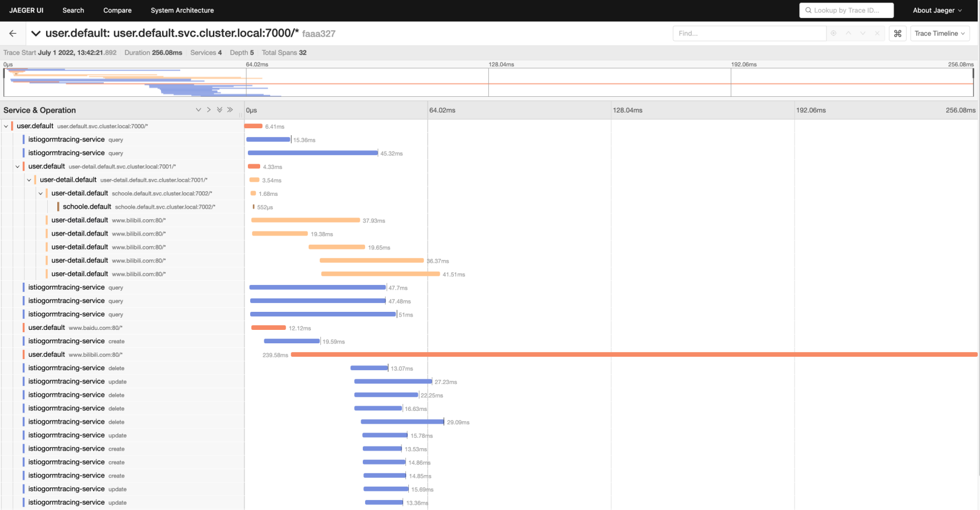This screenshot has height=510, width=980.
Task: Open the System Architecture tab
Action: pos(182,10)
